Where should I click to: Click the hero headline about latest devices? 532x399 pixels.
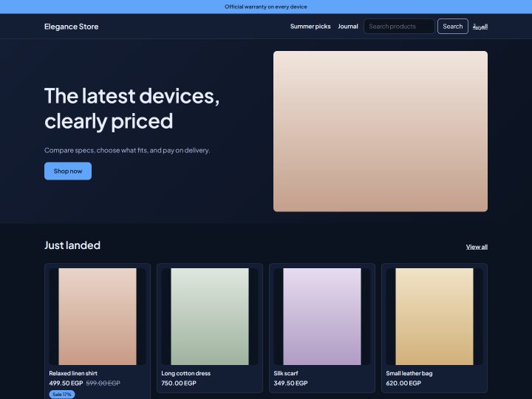point(132,108)
